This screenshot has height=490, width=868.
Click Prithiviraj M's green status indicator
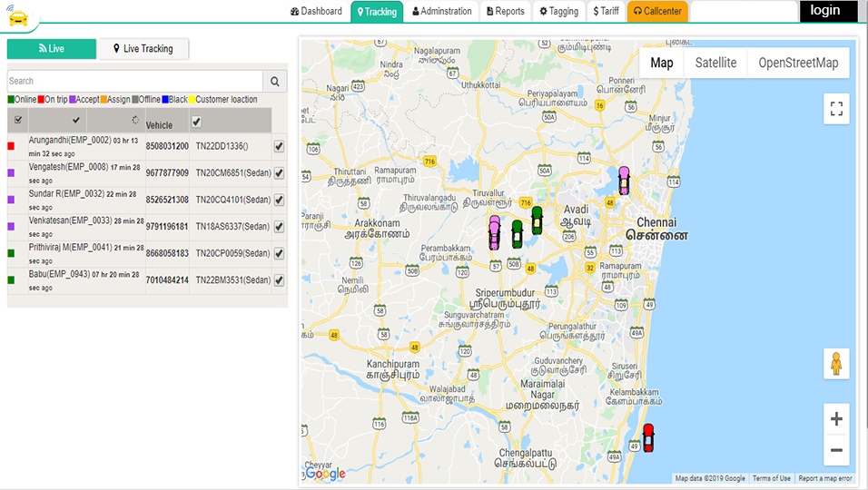click(11, 253)
